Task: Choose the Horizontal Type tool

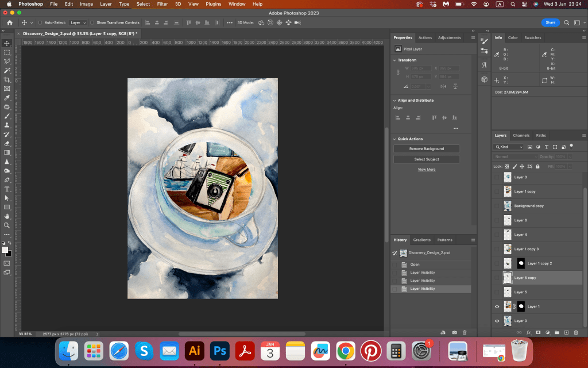Action: (7, 189)
